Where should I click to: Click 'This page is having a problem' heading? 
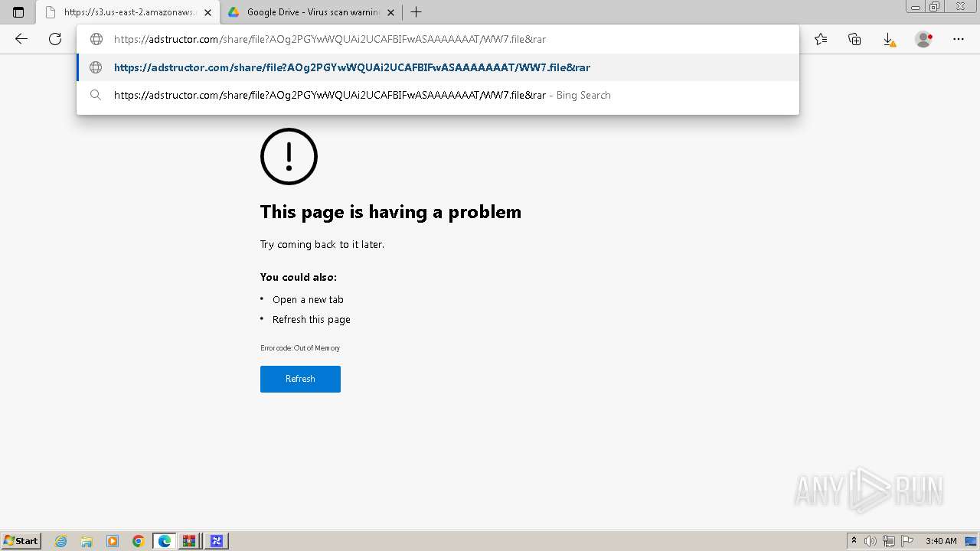click(x=390, y=212)
